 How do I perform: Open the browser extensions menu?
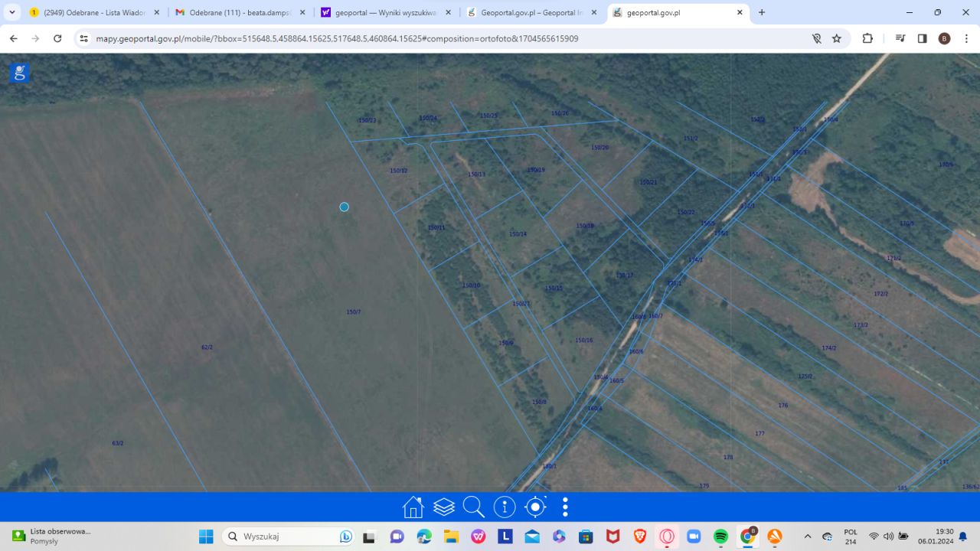[x=867, y=38]
